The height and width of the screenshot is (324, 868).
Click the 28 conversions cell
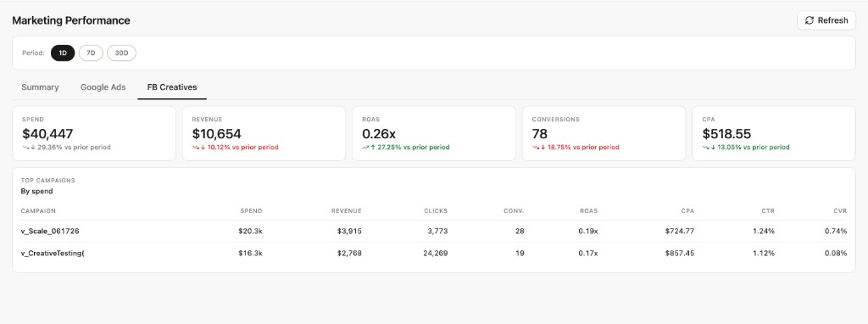click(520, 231)
